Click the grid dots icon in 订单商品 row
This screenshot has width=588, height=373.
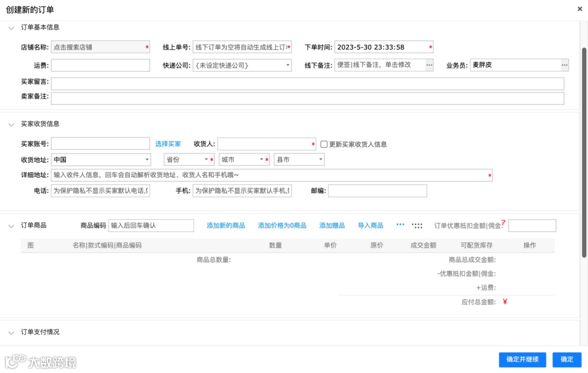tap(416, 225)
